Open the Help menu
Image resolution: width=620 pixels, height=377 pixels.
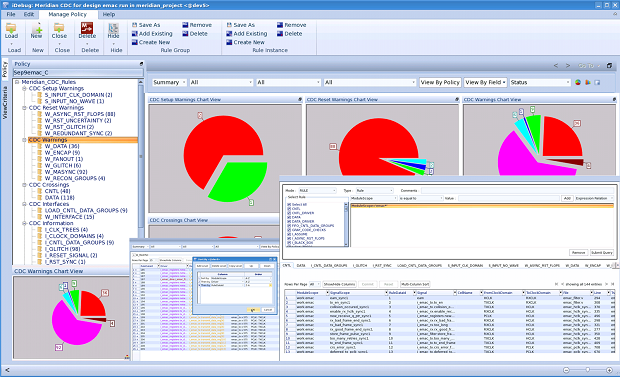pyautogui.click(x=109, y=14)
